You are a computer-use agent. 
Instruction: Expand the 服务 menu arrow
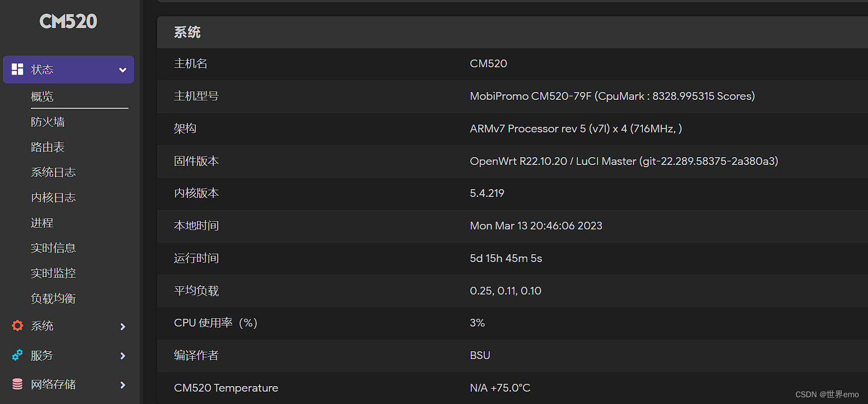123,356
